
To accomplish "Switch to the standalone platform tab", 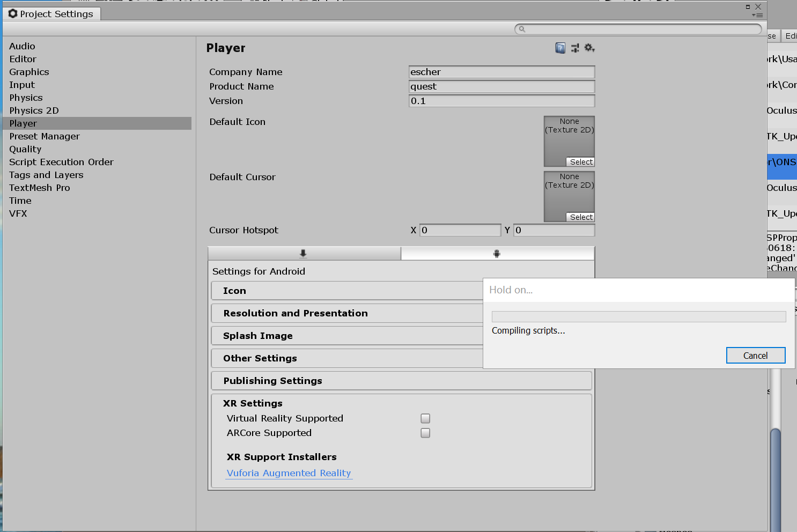I will [x=304, y=254].
